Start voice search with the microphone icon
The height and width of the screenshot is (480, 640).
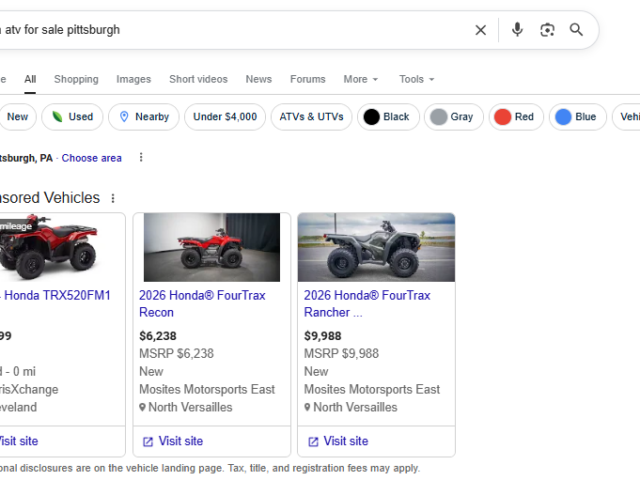(517, 30)
